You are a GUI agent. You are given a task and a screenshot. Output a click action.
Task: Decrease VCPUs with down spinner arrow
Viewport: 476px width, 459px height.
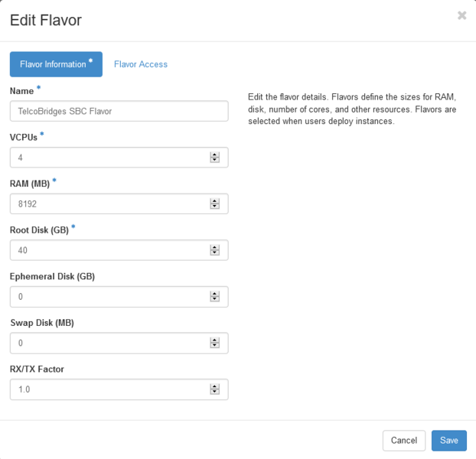pos(214,160)
